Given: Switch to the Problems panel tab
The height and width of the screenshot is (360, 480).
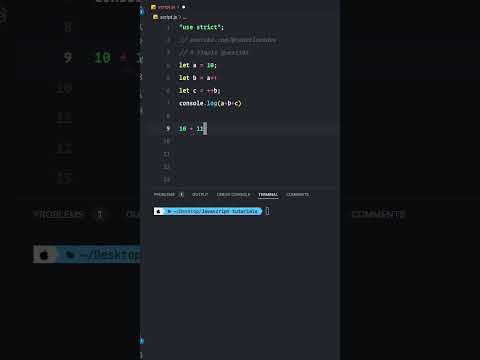Looking at the screenshot, I should click(164, 195).
